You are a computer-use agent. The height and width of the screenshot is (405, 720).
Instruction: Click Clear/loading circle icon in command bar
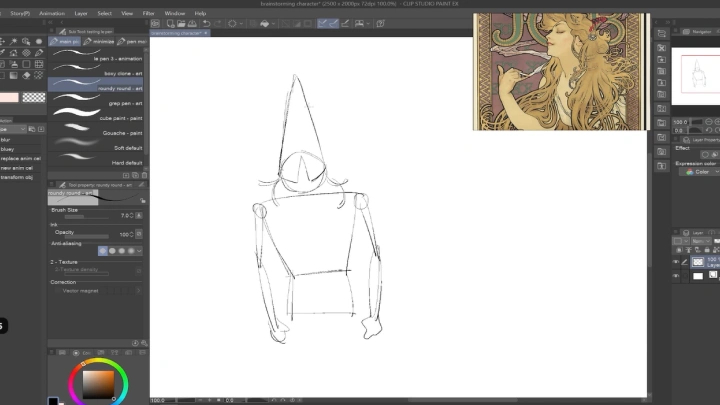pyautogui.click(x=232, y=23)
